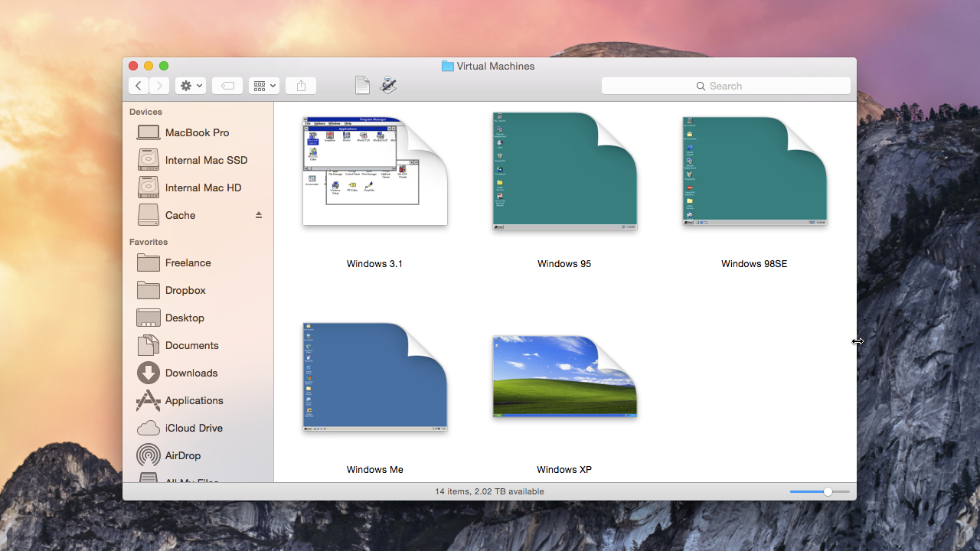Screen dimensions: 980x551
Task: Click the Cache drive icon
Action: click(x=149, y=215)
